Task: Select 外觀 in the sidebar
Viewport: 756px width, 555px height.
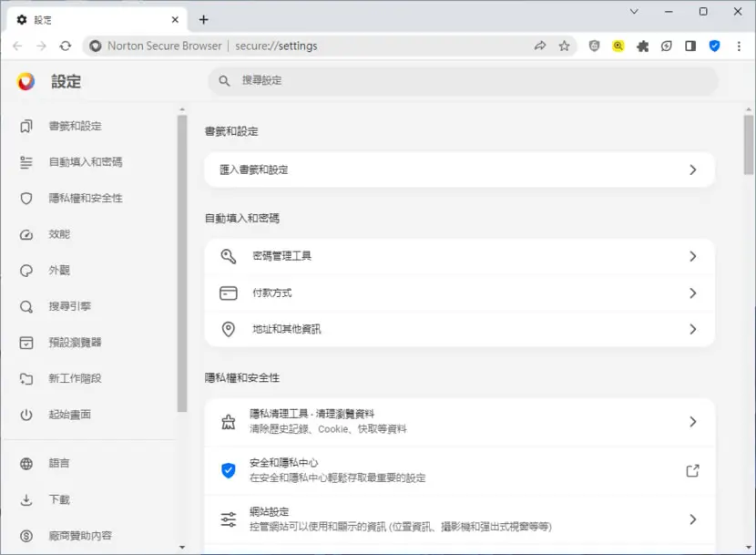Action: click(x=59, y=271)
